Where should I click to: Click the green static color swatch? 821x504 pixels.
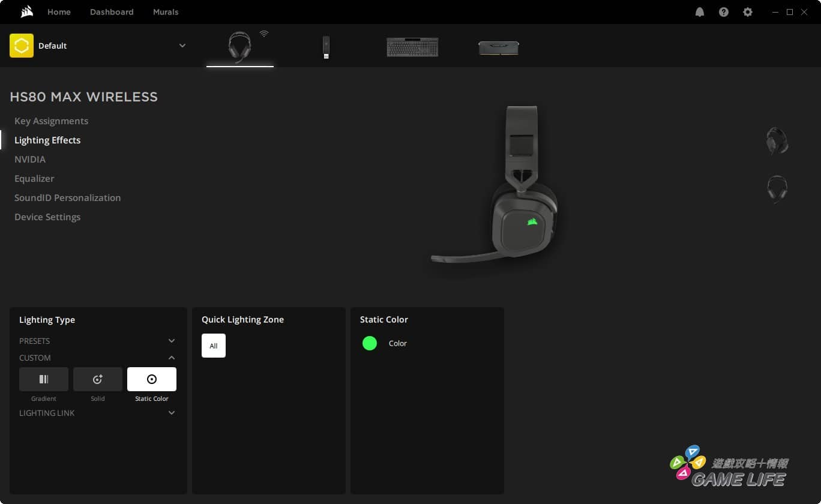[x=370, y=343]
